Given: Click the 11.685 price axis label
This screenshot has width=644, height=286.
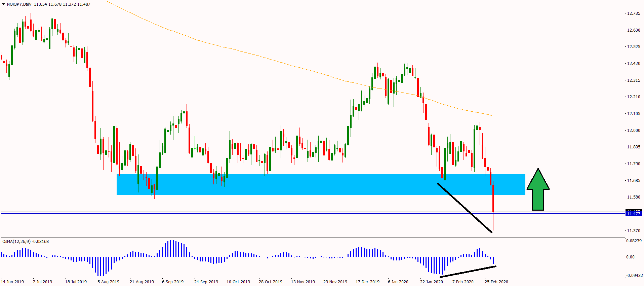Looking at the screenshot, I should point(634,181).
